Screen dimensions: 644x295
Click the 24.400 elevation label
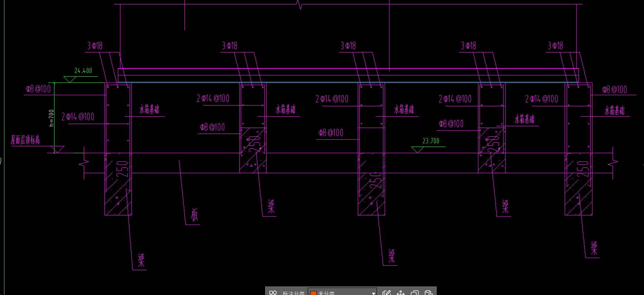pyautogui.click(x=83, y=71)
